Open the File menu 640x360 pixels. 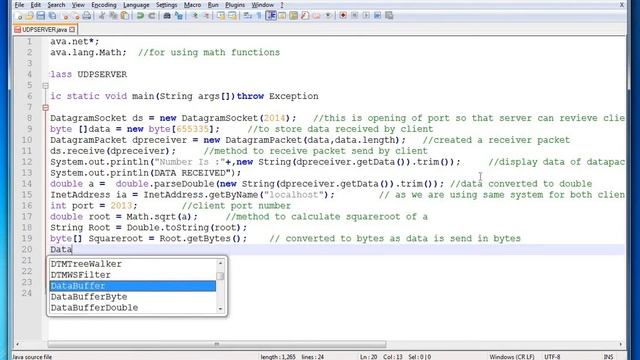(x=19, y=5)
